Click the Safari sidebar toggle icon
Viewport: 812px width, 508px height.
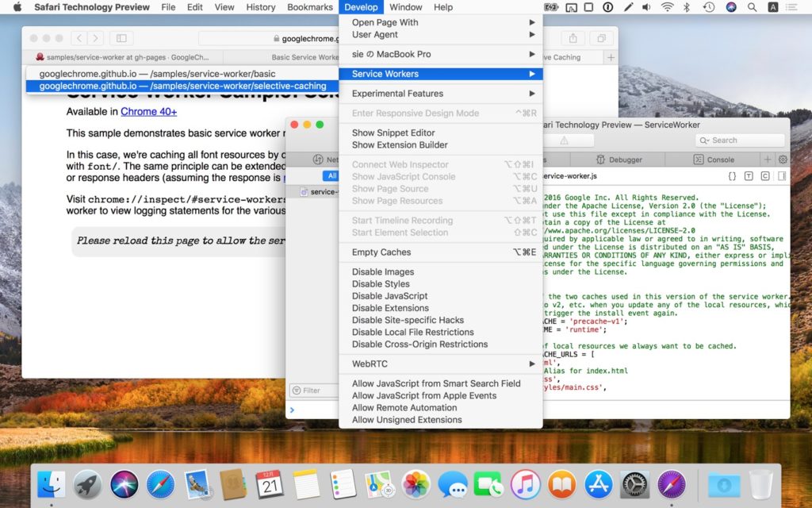(x=121, y=38)
